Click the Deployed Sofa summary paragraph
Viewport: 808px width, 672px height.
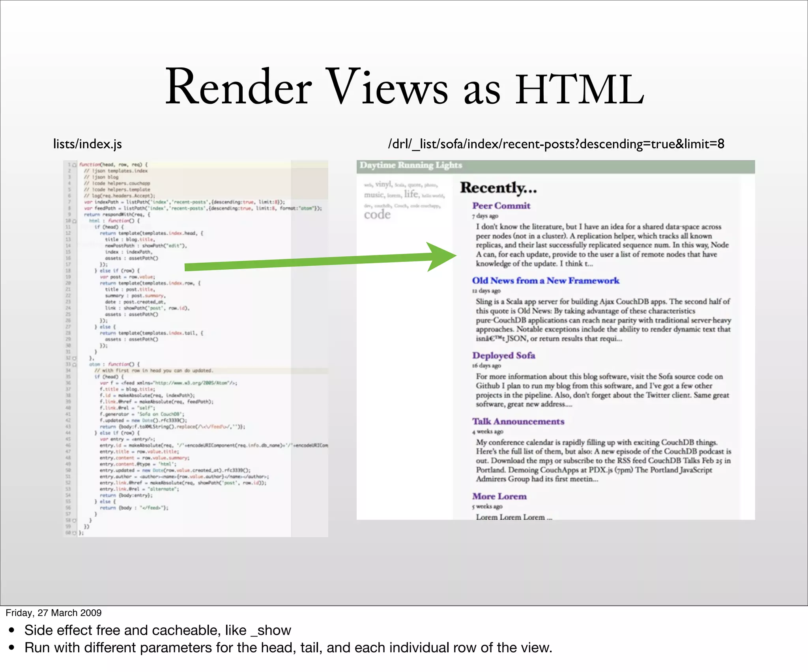coord(602,390)
